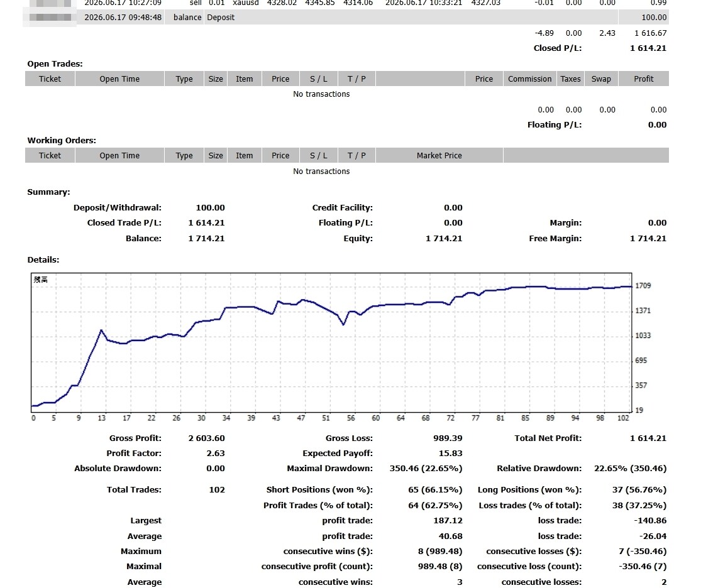The height and width of the screenshot is (588, 718).
Task: Select Relative Drawdown value 22.65% (350.46)
Action: [x=631, y=469]
